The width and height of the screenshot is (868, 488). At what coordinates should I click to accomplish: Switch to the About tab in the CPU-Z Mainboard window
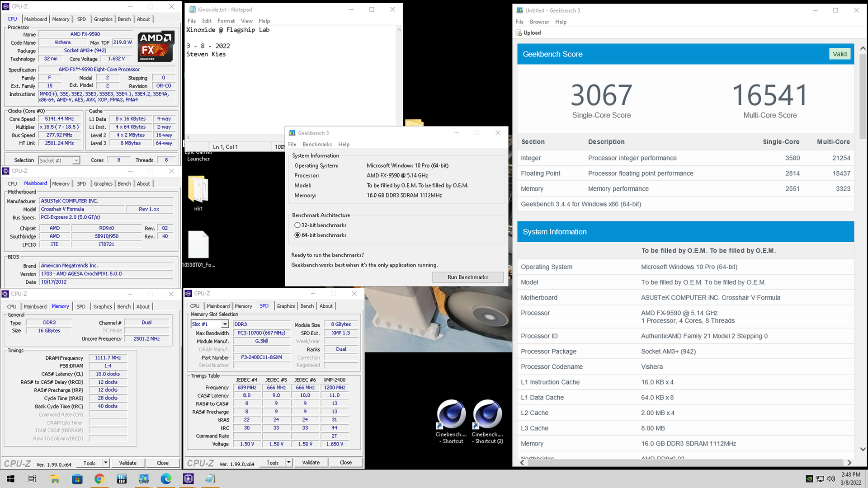point(143,183)
